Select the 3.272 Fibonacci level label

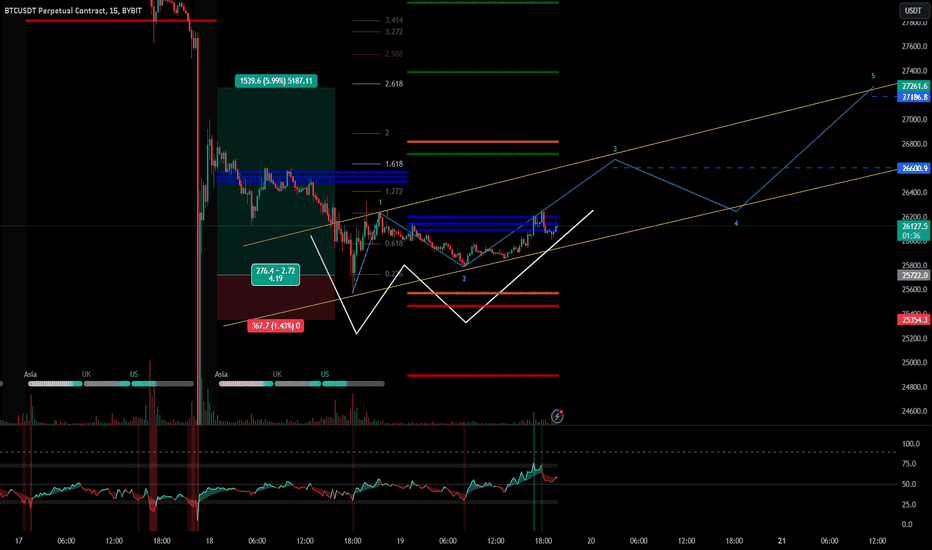(x=393, y=32)
